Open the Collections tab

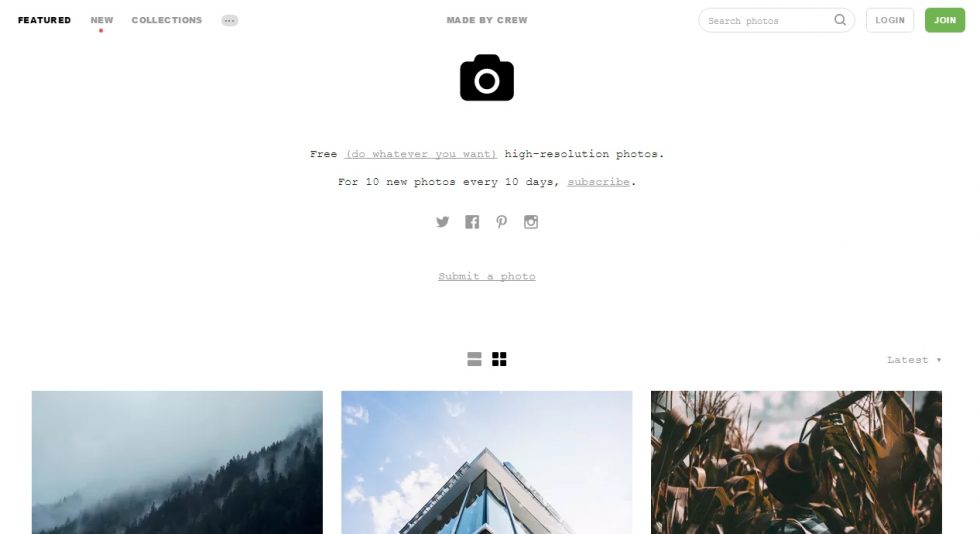[167, 20]
